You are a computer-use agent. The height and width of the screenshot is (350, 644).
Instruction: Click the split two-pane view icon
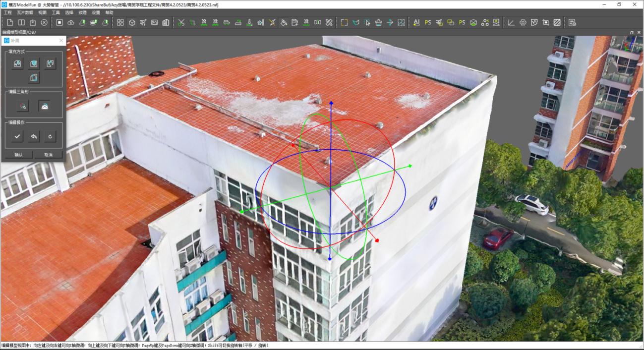[x=21, y=22]
